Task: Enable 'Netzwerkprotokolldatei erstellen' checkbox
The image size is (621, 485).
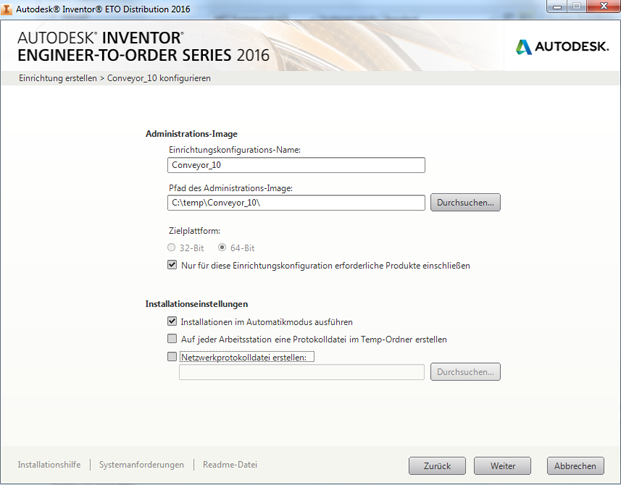Action: (x=172, y=357)
